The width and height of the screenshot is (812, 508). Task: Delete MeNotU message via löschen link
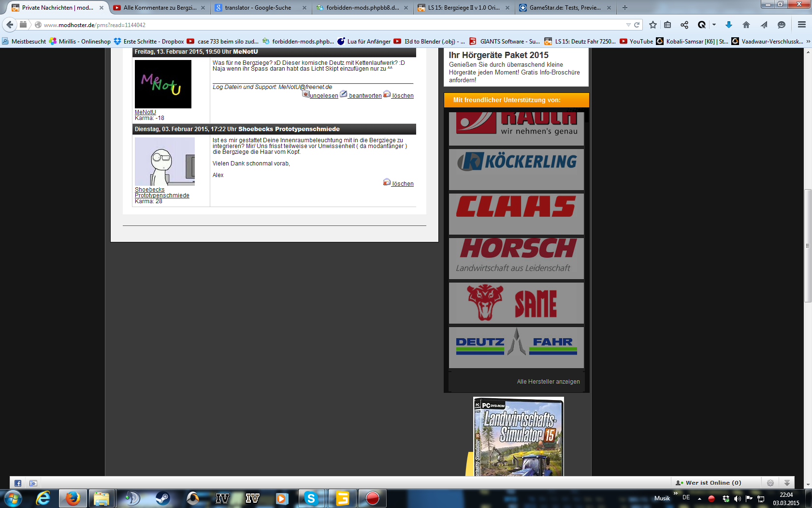coord(403,96)
